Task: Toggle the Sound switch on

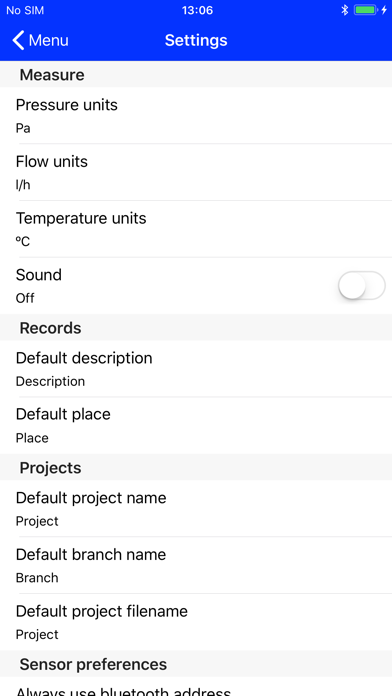Action: [x=361, y=285]
